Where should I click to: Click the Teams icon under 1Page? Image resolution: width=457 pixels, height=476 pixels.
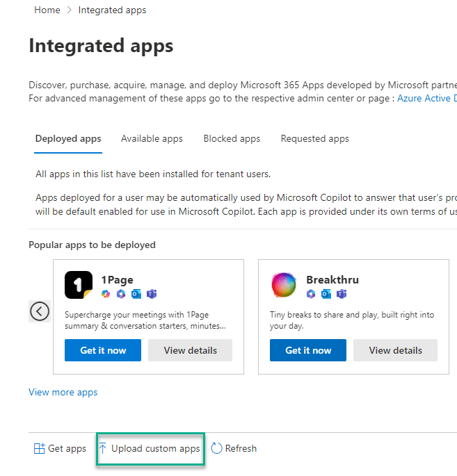(x=152, y=294)
